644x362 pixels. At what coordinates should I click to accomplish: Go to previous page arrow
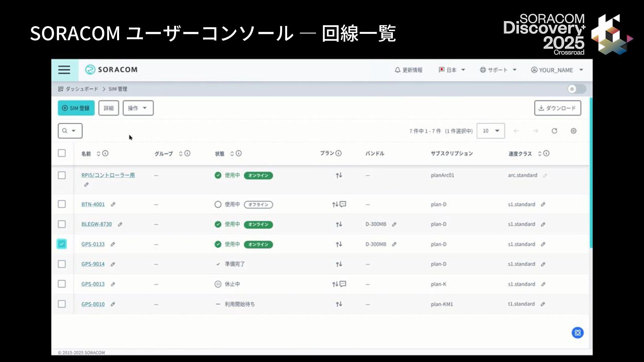point(516,131)
